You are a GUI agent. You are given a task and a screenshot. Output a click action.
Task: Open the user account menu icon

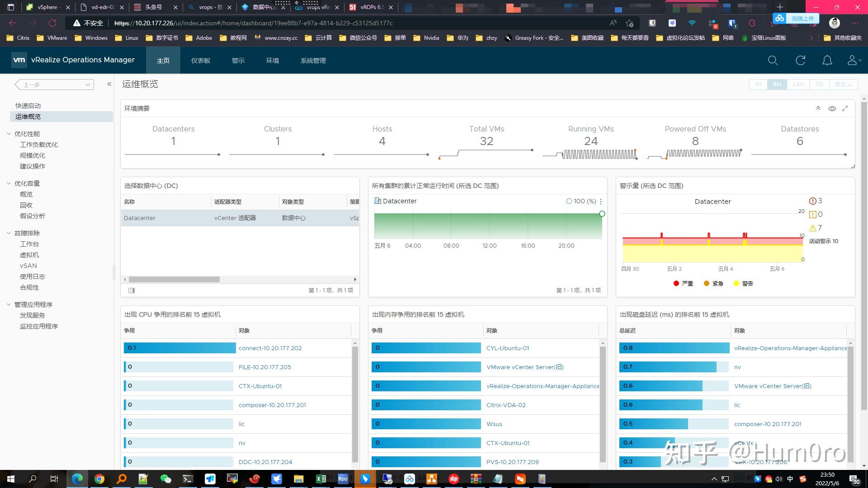coord(854,60)
